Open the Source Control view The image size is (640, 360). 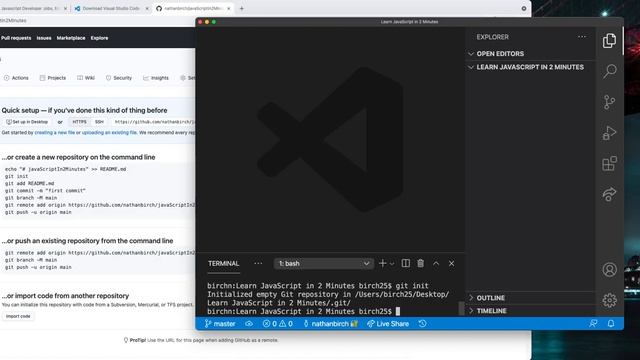pyautogui.click(x=609, y=102)
